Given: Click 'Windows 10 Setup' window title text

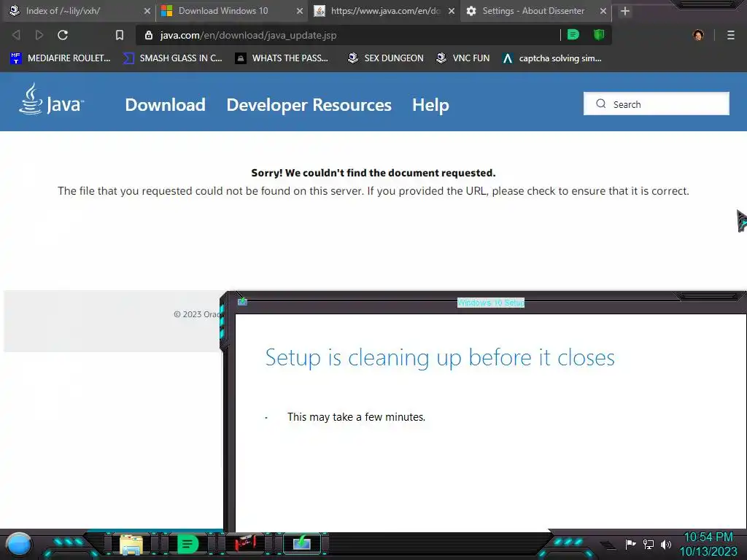Looking at the screenshot, I should (x=491, y=303).
